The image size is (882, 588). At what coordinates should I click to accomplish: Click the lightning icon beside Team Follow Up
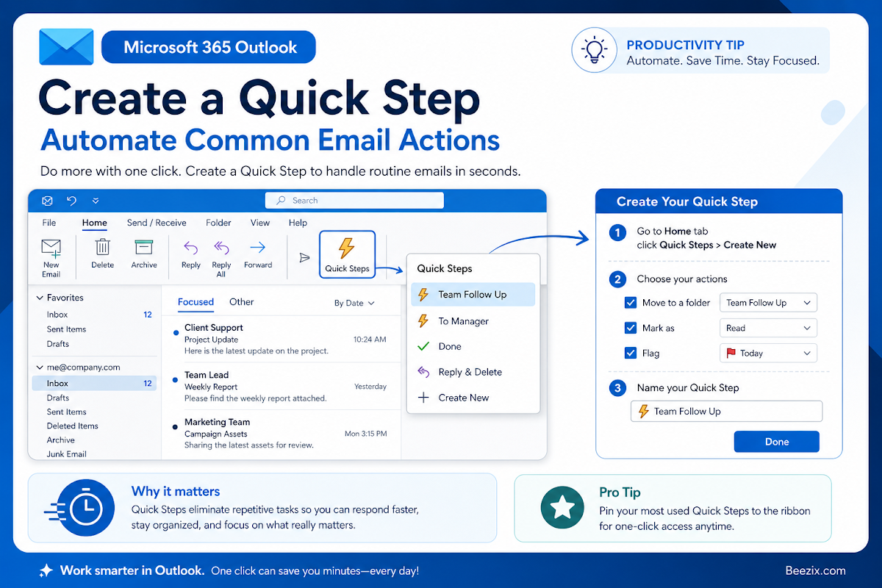(423, 295)
